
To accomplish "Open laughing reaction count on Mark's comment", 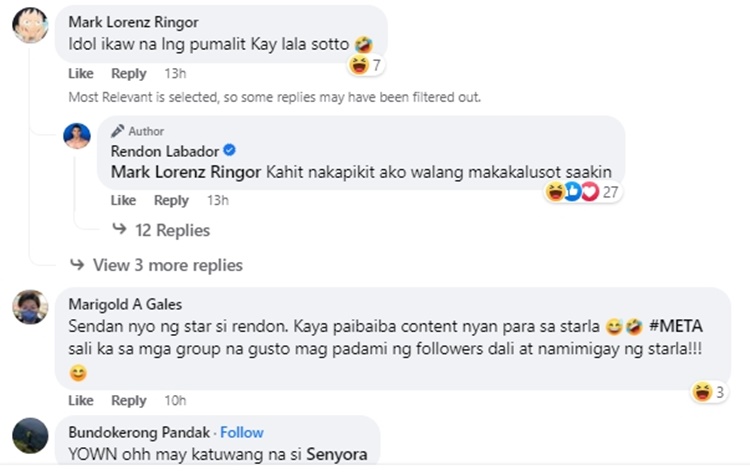I will coord(366,66).
